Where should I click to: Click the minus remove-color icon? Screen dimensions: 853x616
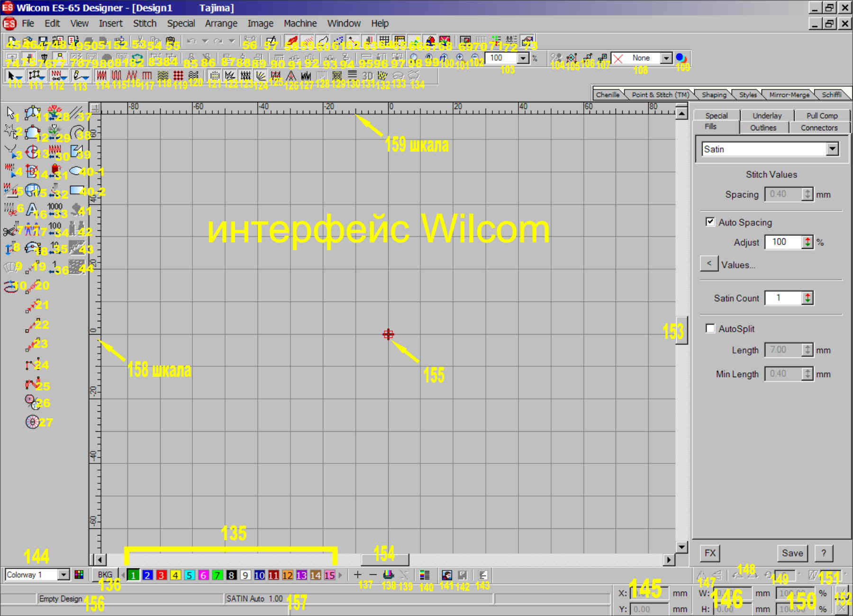tap(373, 575)
